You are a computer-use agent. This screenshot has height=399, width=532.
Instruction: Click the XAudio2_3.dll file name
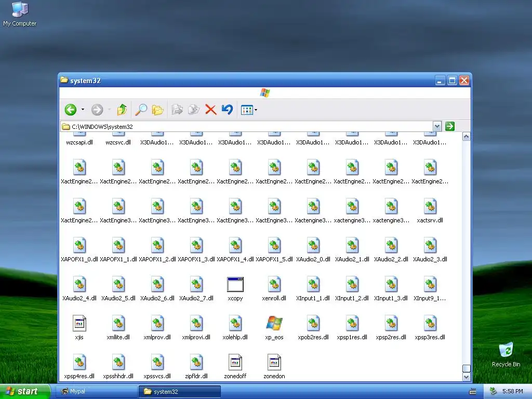tap(430, 259)
